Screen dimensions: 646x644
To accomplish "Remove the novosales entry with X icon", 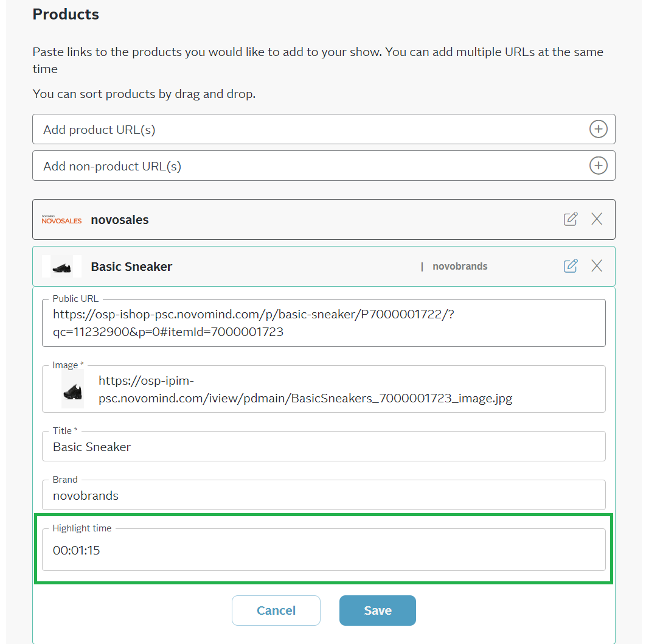I will pos(597,219).
